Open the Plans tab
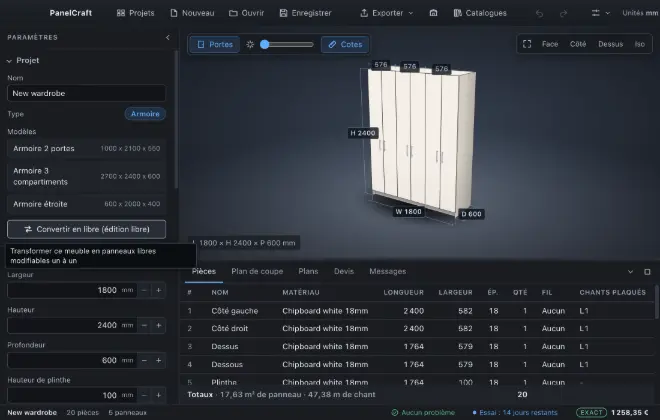This screenshot has height=420, width=660. [x=308, y=271]
